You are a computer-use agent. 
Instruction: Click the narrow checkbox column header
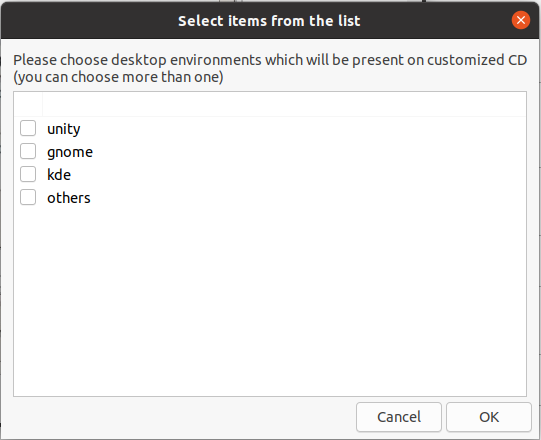(x=28, y=104)
